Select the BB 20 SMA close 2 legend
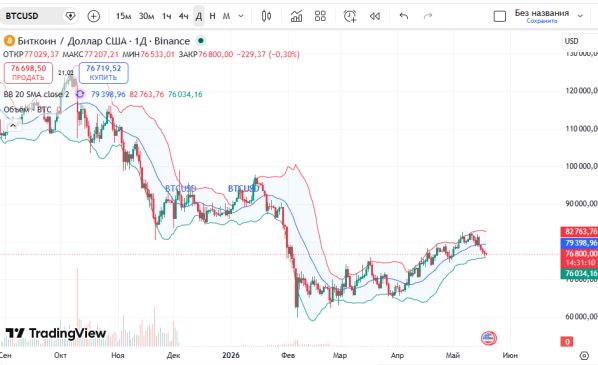 click(x=37, y=94)
